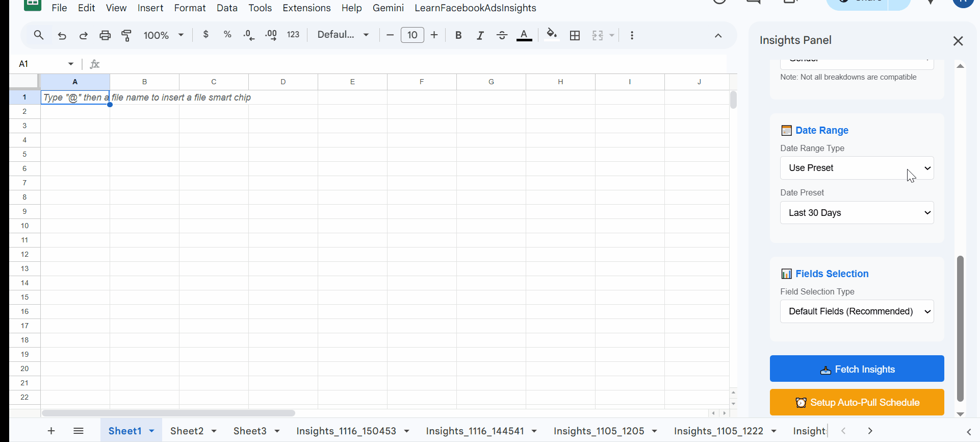Image resolution: width=980 pixels, height=442 pixels.
Task: Open the toolbar more options menu
Action: pos(632,35)
